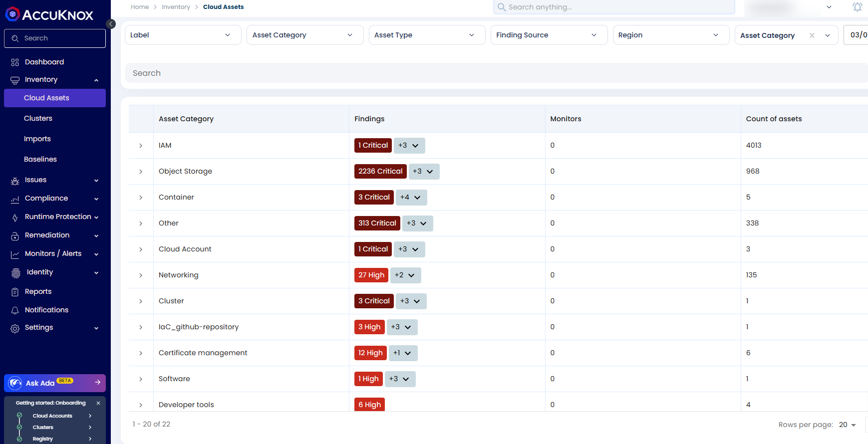Open the Region filter dropdown
The width and height of the screenshot is (868, 444).
pos(671,35)
